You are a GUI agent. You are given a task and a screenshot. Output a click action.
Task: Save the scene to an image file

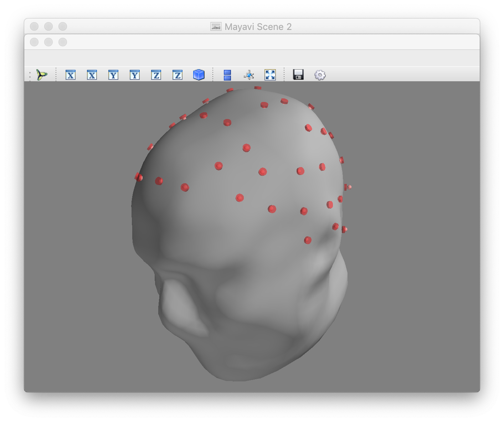click(x=299, y=75)
